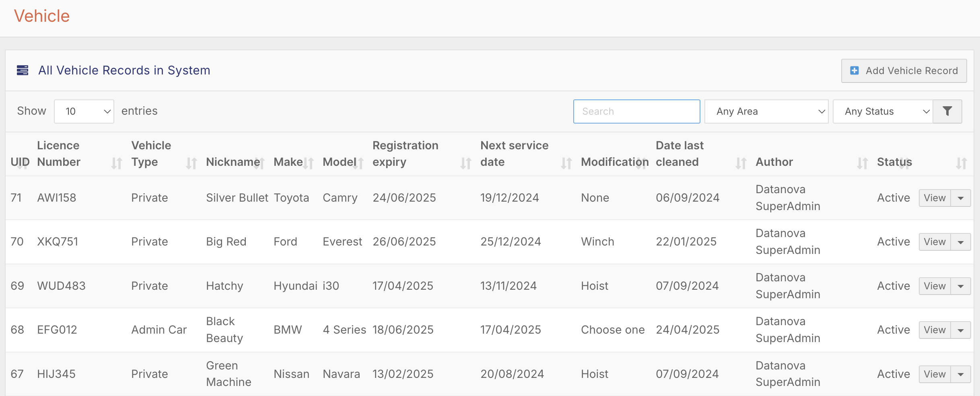View the Green Machine HIJ345 record
The image size is (980, 396).
[935, 374]
